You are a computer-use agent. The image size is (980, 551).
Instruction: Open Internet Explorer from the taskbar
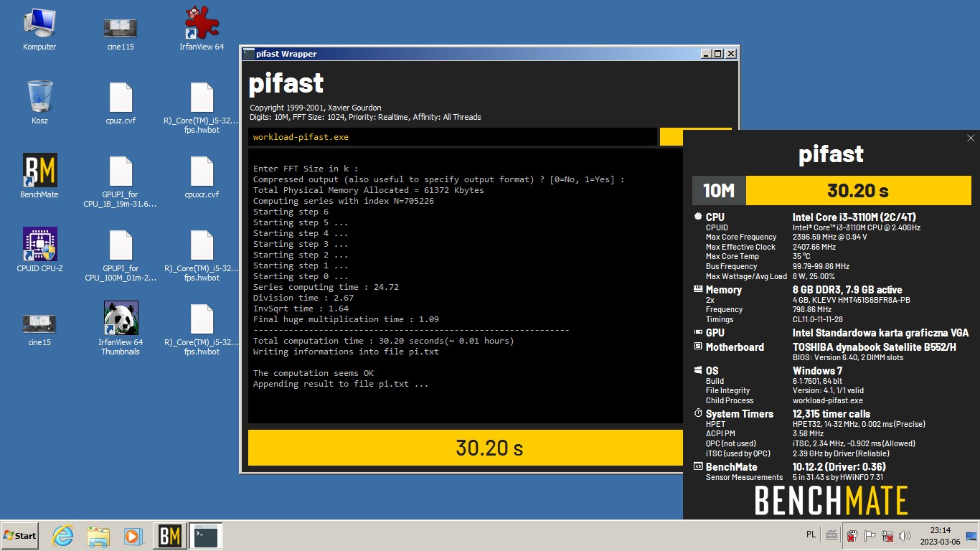63,536
